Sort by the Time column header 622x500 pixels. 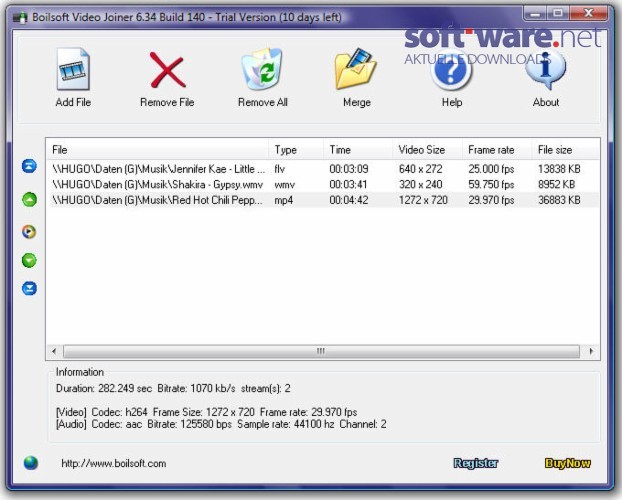coord(358,150)
